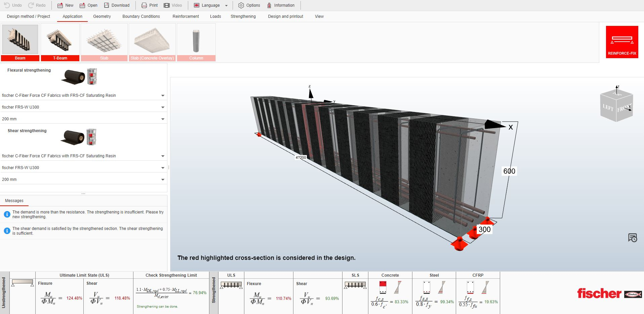The width and height of the screenshot is (644, 314).
Task: Open the Design and printout tab
Action: (285, 16)
